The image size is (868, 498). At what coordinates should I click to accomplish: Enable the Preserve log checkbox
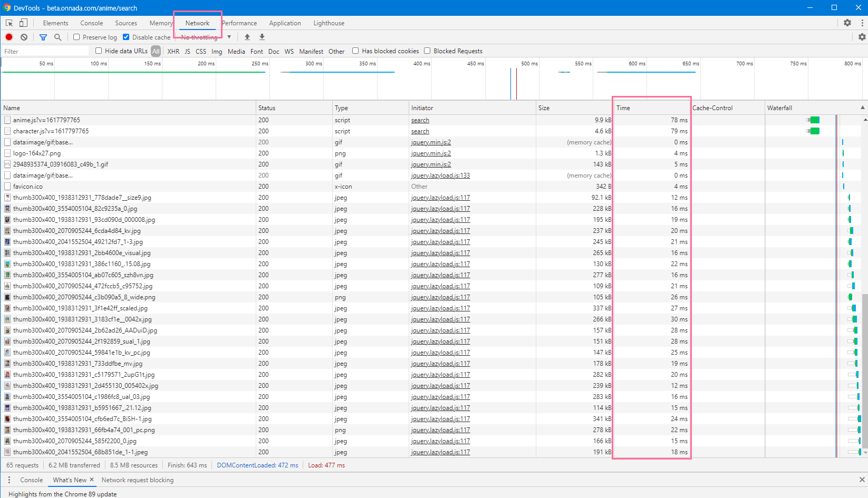tap(76, 37)
